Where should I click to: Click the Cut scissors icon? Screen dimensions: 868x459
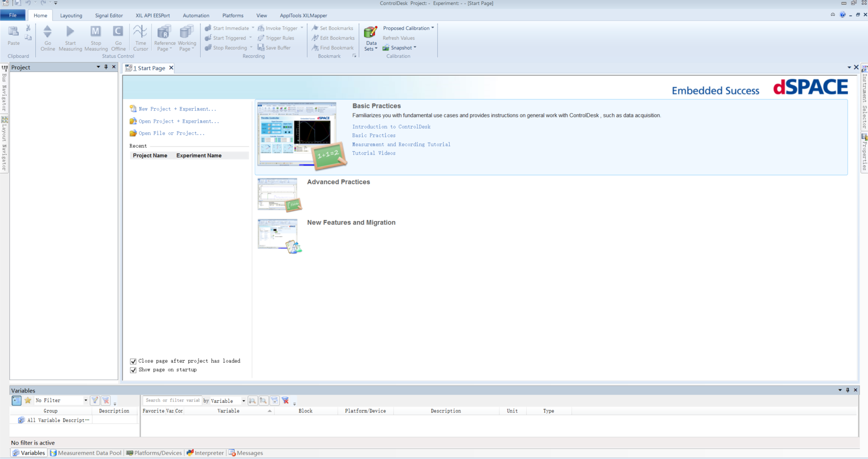pos(28,28)
